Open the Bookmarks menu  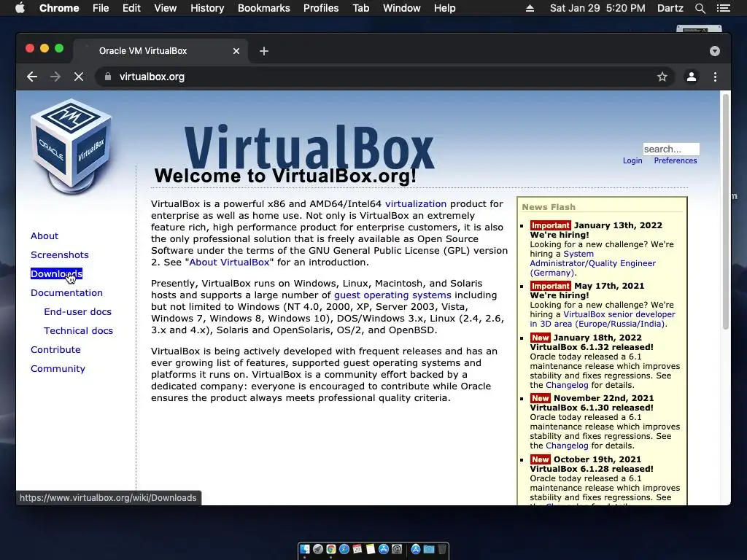pos(264,8)
